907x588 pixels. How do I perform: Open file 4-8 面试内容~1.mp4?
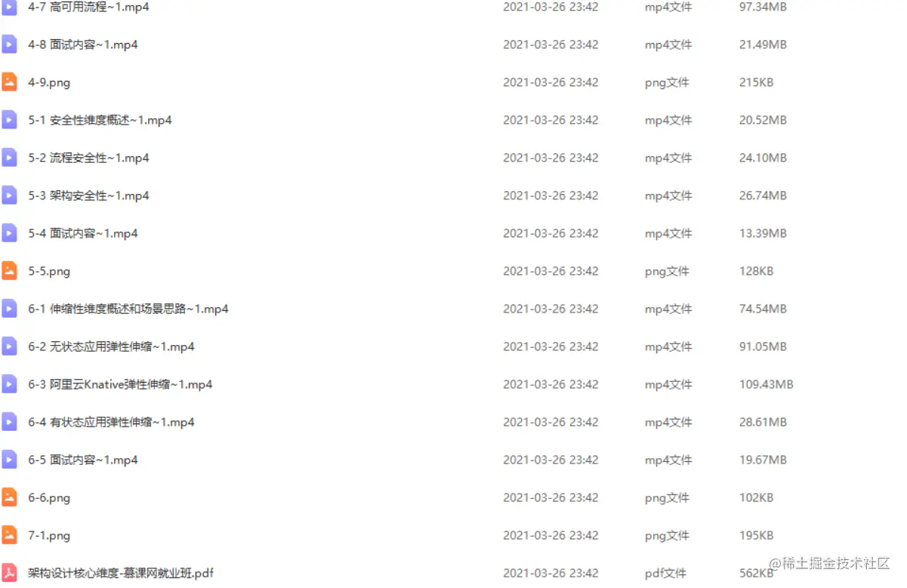[x=83, y=45]
